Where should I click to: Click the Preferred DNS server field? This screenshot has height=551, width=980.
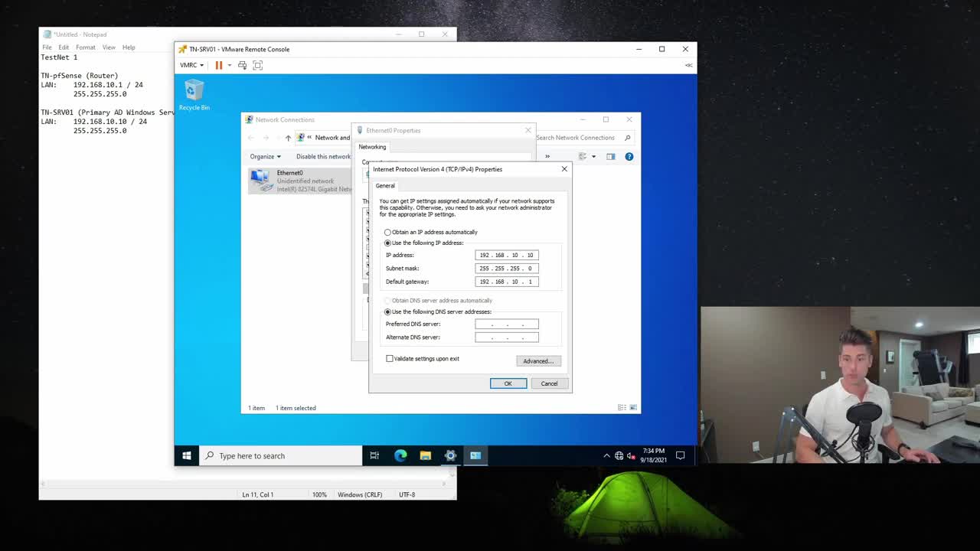507,324
